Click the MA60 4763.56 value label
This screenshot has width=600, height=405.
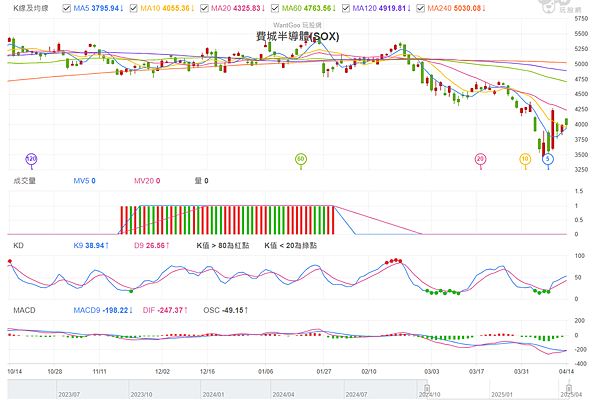click(x=309, y=8)
